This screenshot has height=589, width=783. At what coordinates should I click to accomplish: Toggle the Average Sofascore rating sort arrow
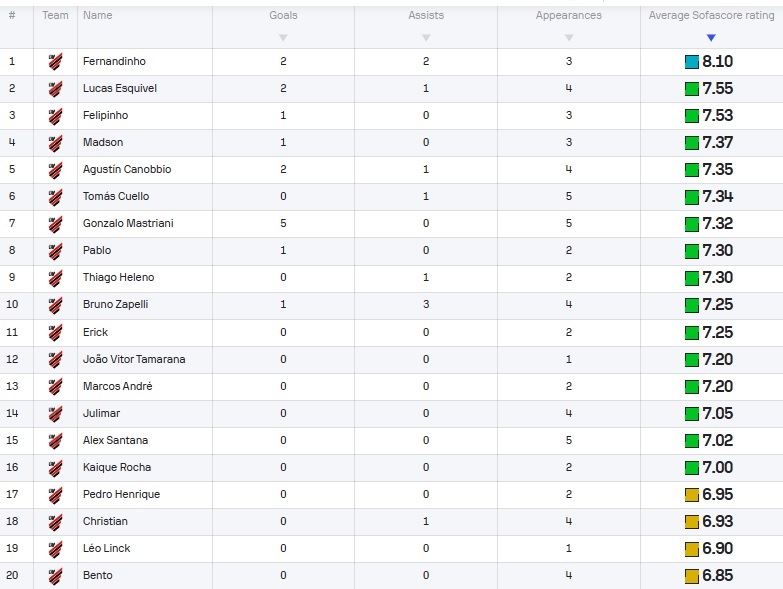[x=711, y=38]
